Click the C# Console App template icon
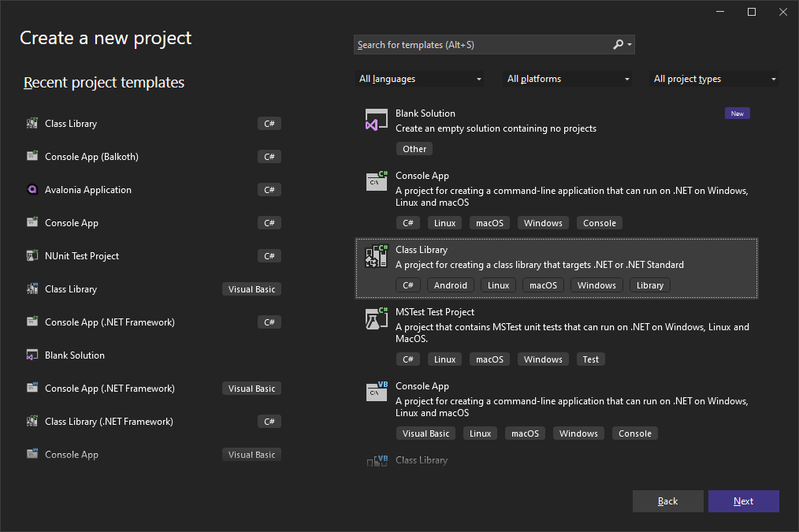This screenshot has height=532, width=799. (377, 181)
